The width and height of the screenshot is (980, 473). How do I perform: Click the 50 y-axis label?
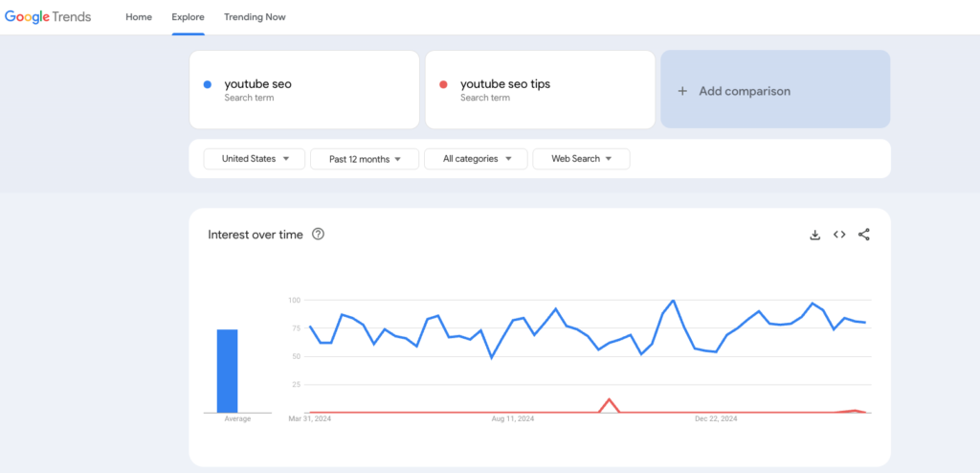[297, 356]
